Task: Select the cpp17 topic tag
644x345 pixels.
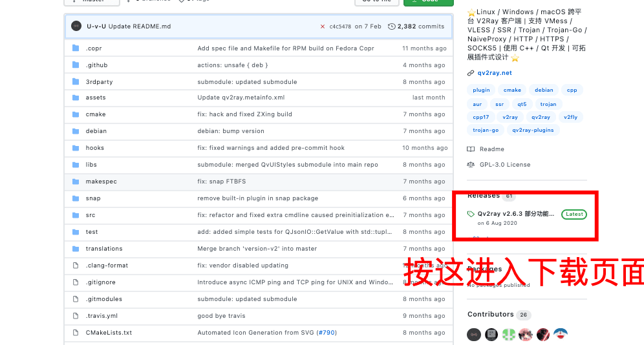Action: pos(480,117)
